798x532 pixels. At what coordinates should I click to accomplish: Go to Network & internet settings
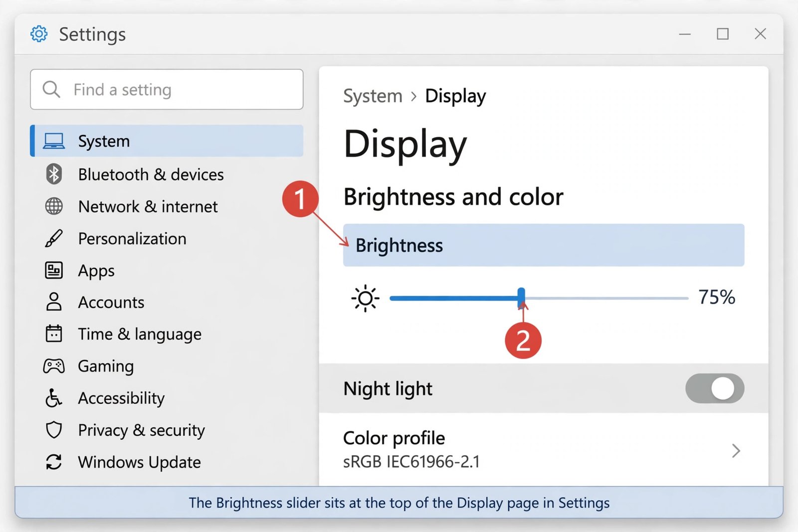pyautogui.click(x=148, y=206)
